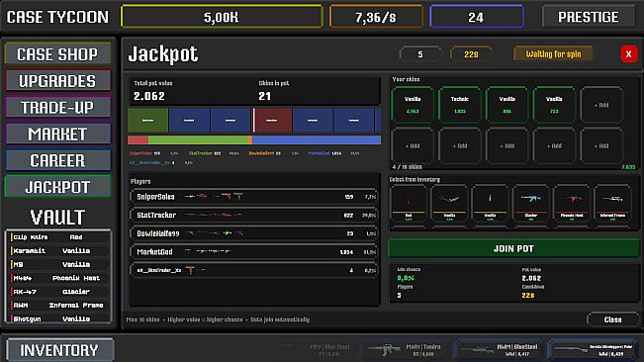Pick the straight M9 Vanilla knife thumbnail

pos(490,204)
